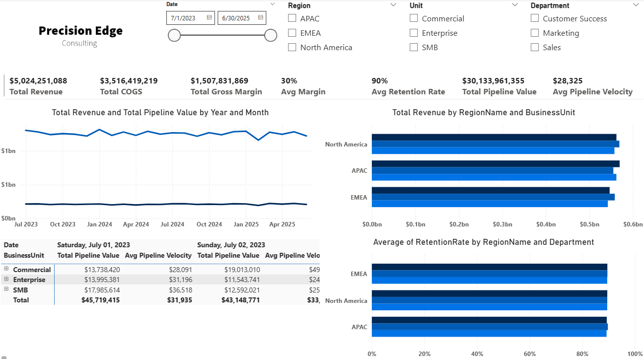
Task: Enable the North America region filter
Action: [x=292, y=47]
